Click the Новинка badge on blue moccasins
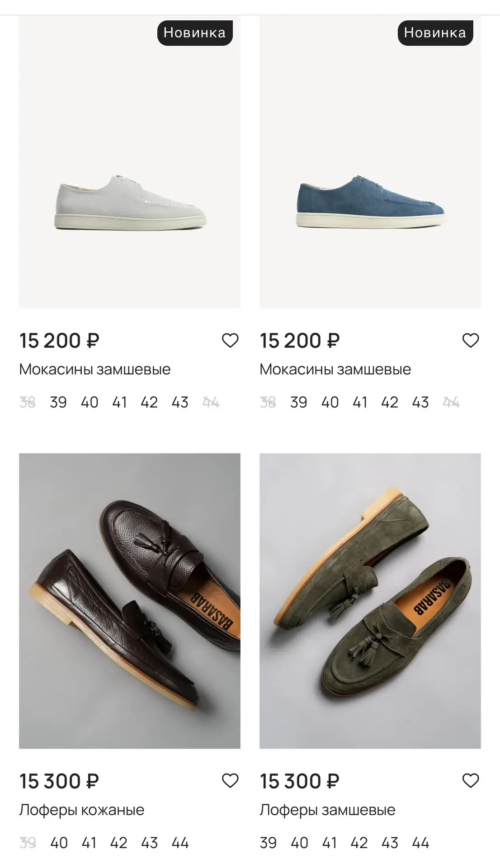 (435, 33)
